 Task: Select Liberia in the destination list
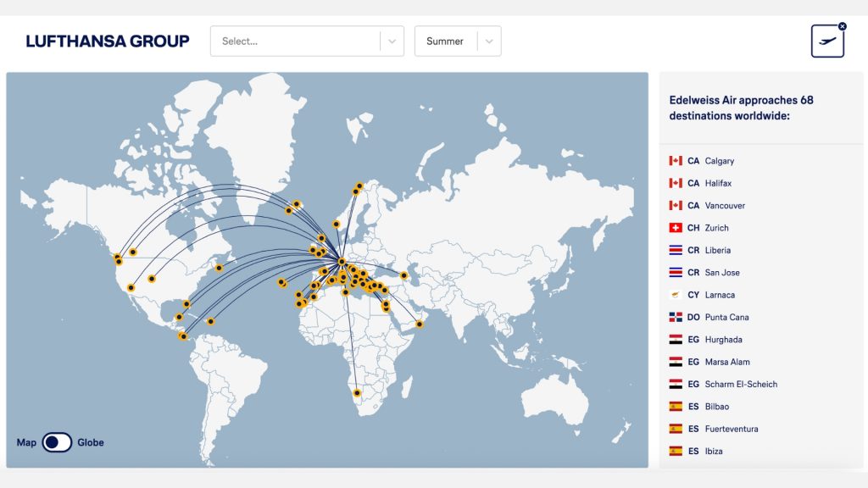point(717,250)
